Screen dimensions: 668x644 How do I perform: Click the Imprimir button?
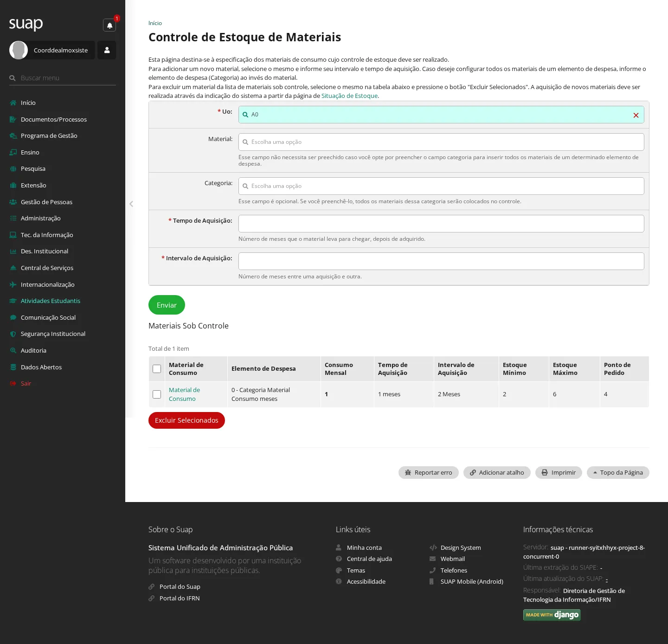559,472
